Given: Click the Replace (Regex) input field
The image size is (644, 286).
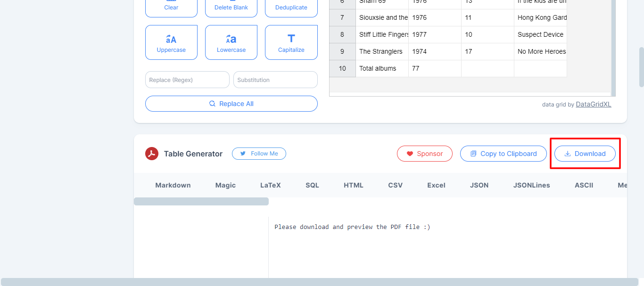Looking at the screenshot, I should coord(187,80).
